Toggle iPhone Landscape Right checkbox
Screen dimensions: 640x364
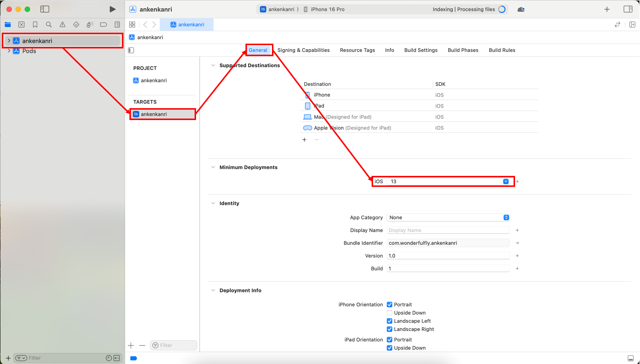click(x=389, y=329)
